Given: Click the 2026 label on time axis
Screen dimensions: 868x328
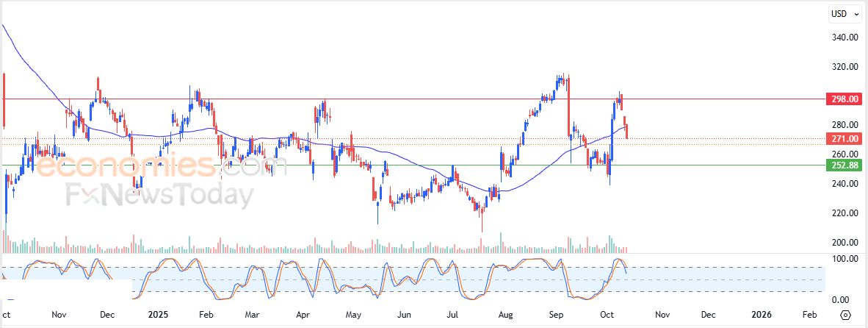Looking at the screenshot, I should [x=762, y=315].
